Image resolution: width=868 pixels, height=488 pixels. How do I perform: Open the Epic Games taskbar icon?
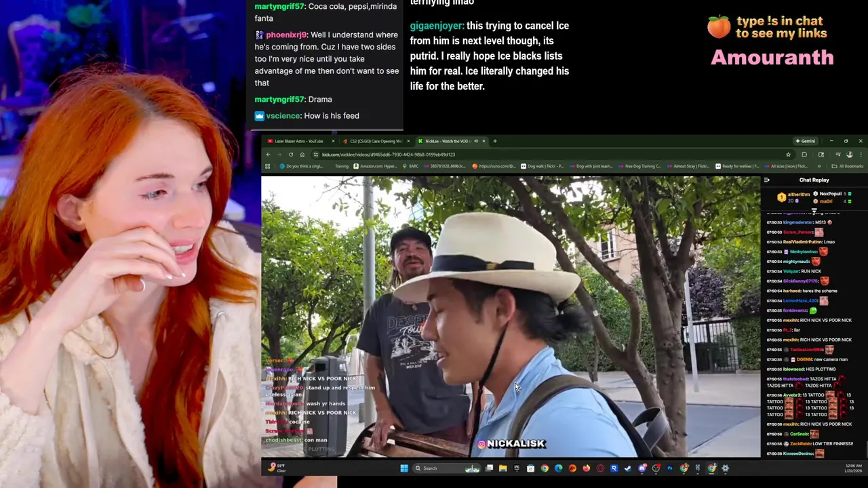(x=517, y=468)
